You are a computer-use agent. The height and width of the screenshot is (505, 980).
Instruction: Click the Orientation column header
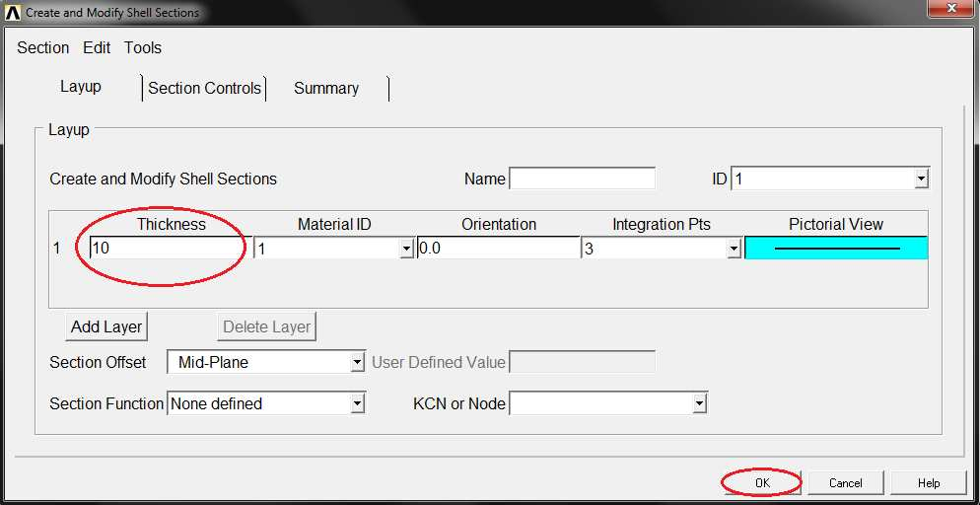click(x=499, y=224)
